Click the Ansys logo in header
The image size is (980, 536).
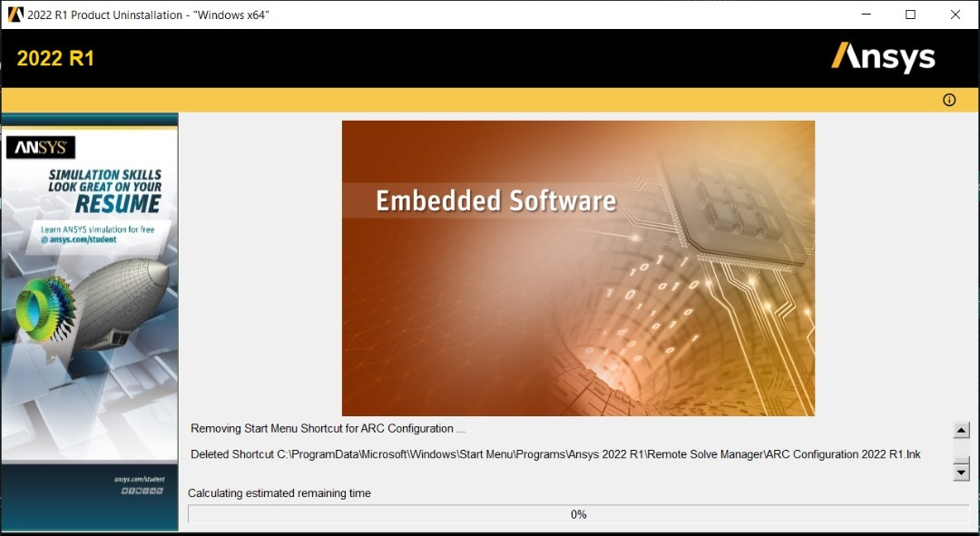(x=883, y=58)
